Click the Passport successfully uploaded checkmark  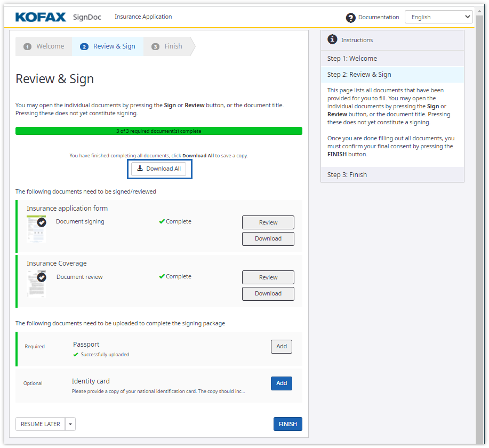(x=76, y=355)
